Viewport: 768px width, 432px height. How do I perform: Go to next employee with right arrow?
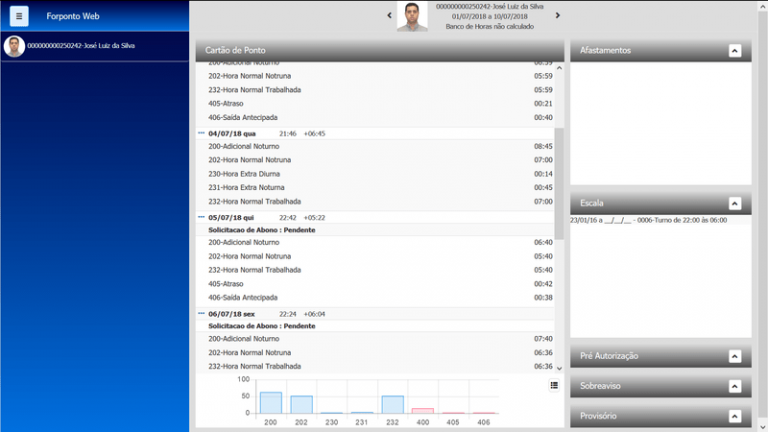coord(558,15)
